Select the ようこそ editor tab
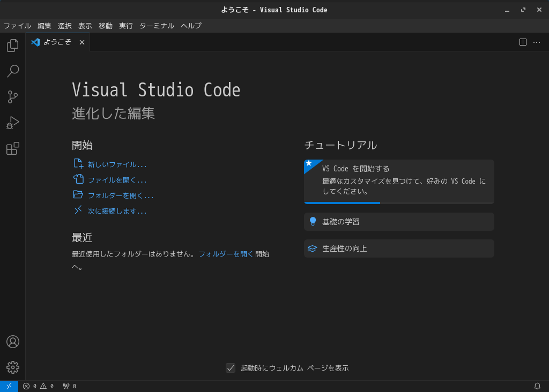The width and height of the screenshot is (549, 392). click(x=57, y=42)
